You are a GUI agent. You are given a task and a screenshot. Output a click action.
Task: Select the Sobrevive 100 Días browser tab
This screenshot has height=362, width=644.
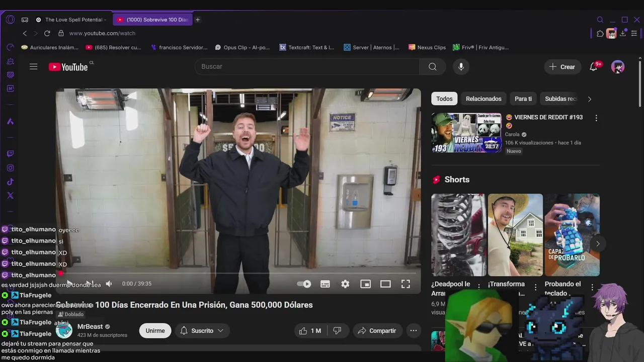152,20
